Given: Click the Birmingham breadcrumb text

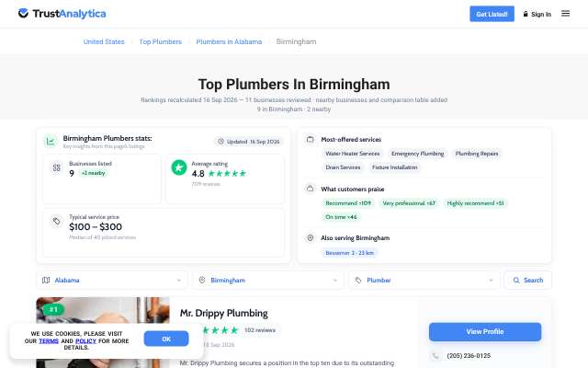Looking at the screenshot, I should [296, 41].
